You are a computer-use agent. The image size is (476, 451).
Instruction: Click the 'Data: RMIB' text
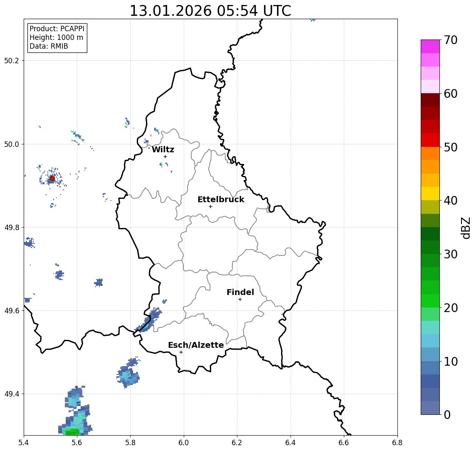tap(49, 46)
